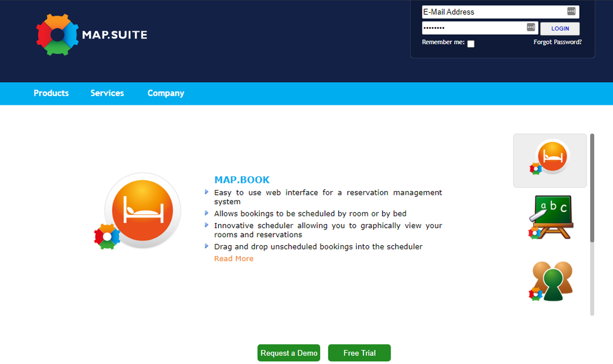Click Request a Demo button

[288, 352]
